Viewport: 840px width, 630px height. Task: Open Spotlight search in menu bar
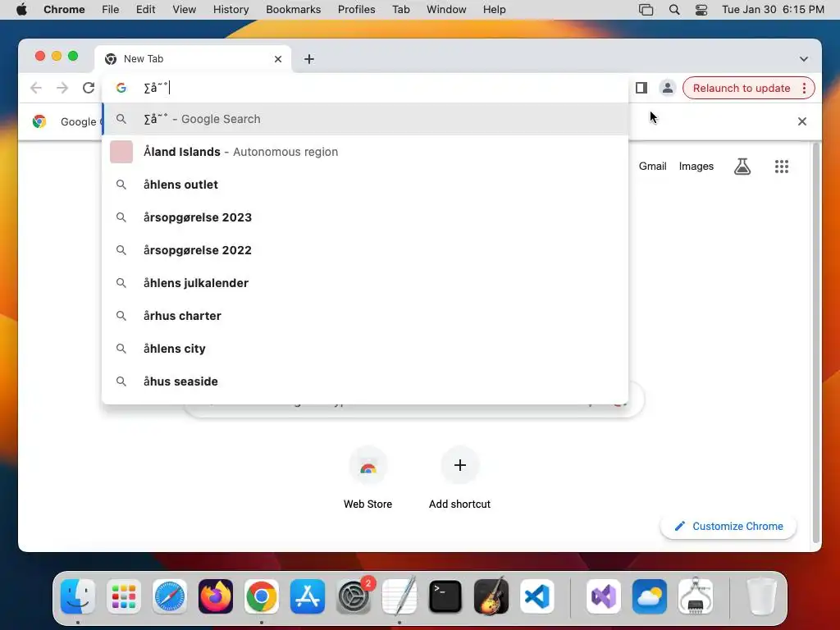coord(674,10)
